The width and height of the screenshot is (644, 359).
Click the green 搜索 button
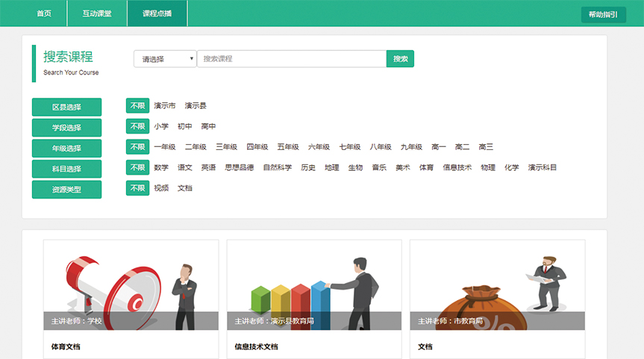400,59
